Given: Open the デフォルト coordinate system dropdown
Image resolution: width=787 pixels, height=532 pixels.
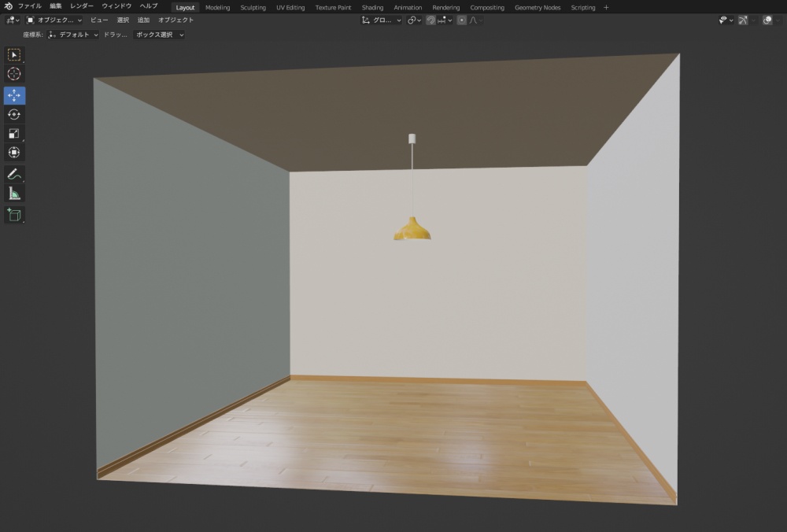Looking at the screenshot, I should pos(72,35).
